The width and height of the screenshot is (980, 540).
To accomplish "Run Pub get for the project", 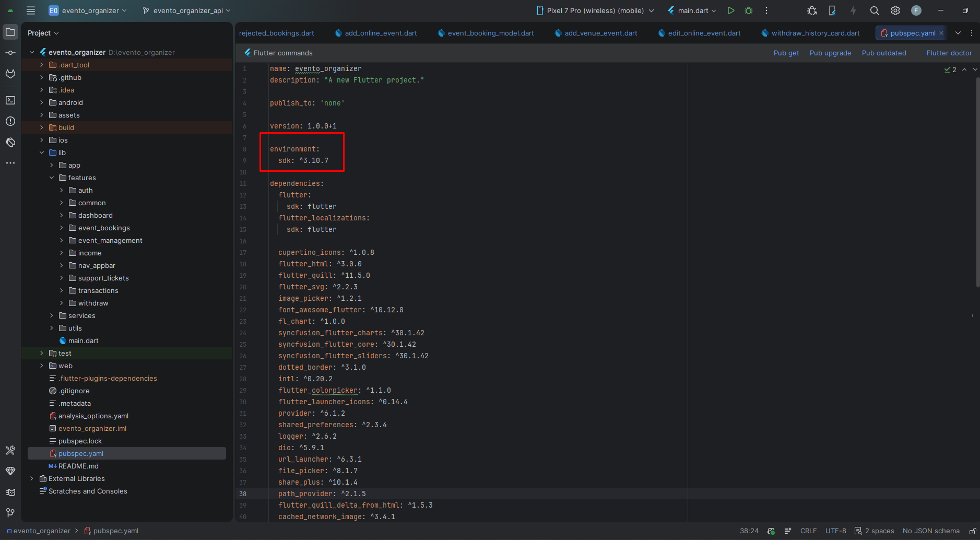I will (786, 53).
